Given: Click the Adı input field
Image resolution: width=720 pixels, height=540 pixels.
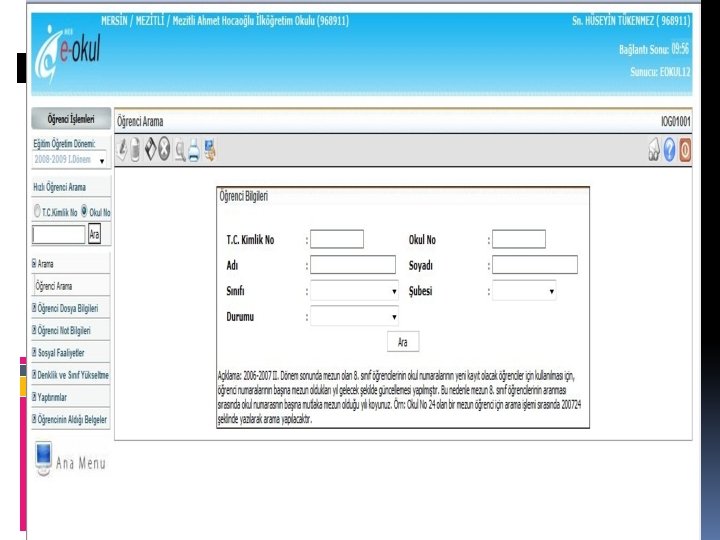Looking at the screenshot, I should click(x=353, y=265).
